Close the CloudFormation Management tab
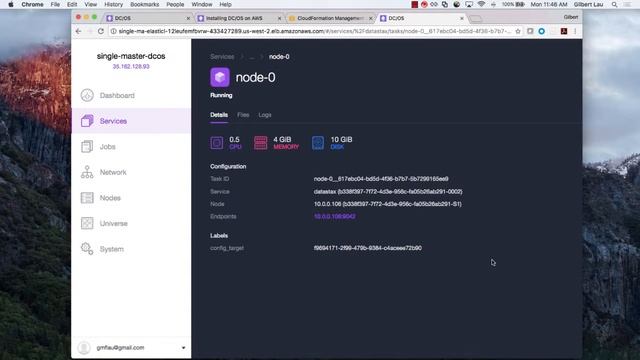Viewport: 640px width, 360px height. tap(371, 18)
